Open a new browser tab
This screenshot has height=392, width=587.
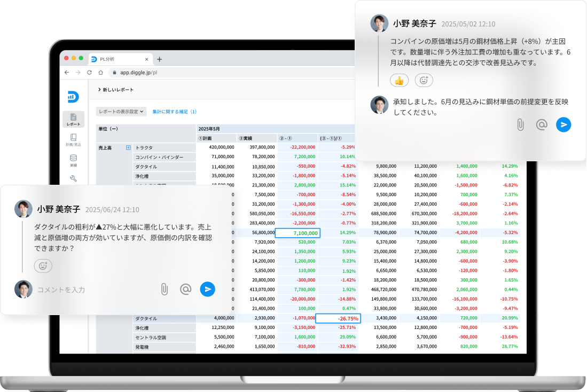(159, 59)
